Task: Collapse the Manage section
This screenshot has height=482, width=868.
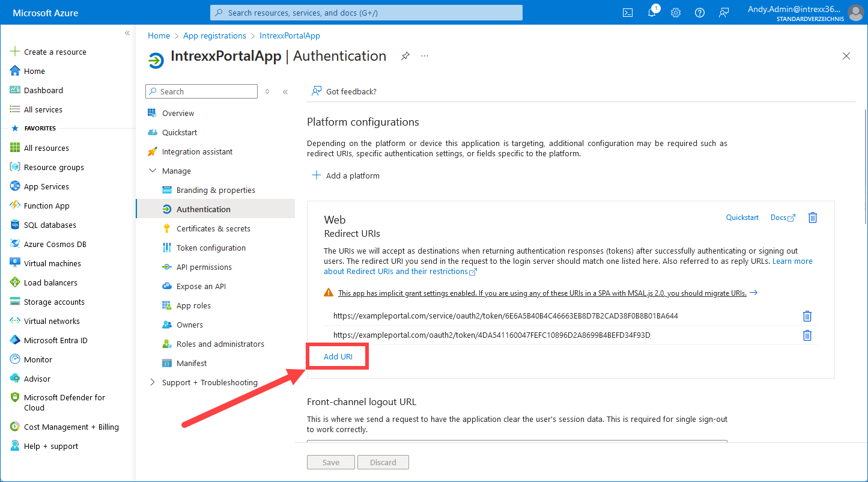Action: [152, 171]
